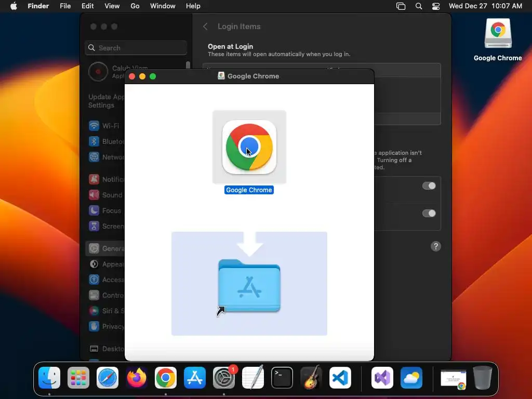Select the Google Chrome app icon in installer

[249, 147]
